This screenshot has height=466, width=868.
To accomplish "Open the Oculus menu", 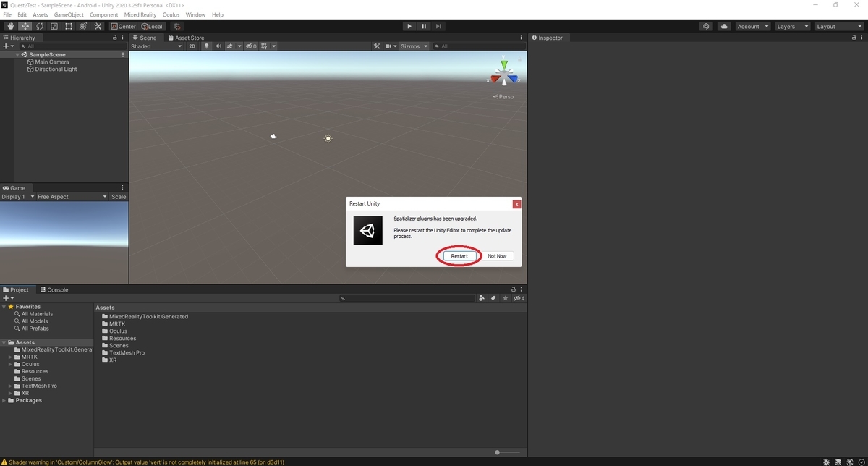I will click(171, 14).
